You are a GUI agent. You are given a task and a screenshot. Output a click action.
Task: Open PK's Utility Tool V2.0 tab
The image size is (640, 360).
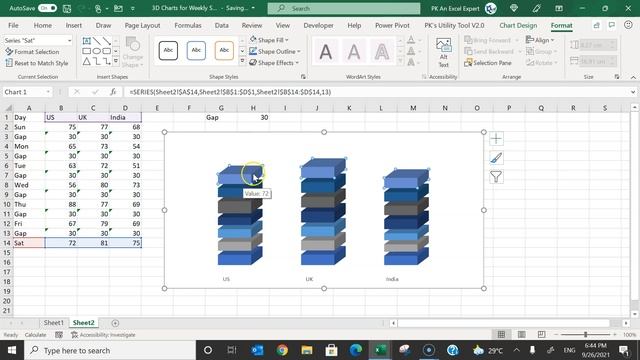[454, 25]
